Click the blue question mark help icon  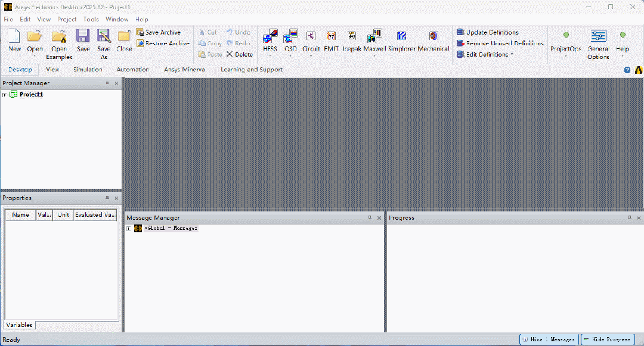627,70
